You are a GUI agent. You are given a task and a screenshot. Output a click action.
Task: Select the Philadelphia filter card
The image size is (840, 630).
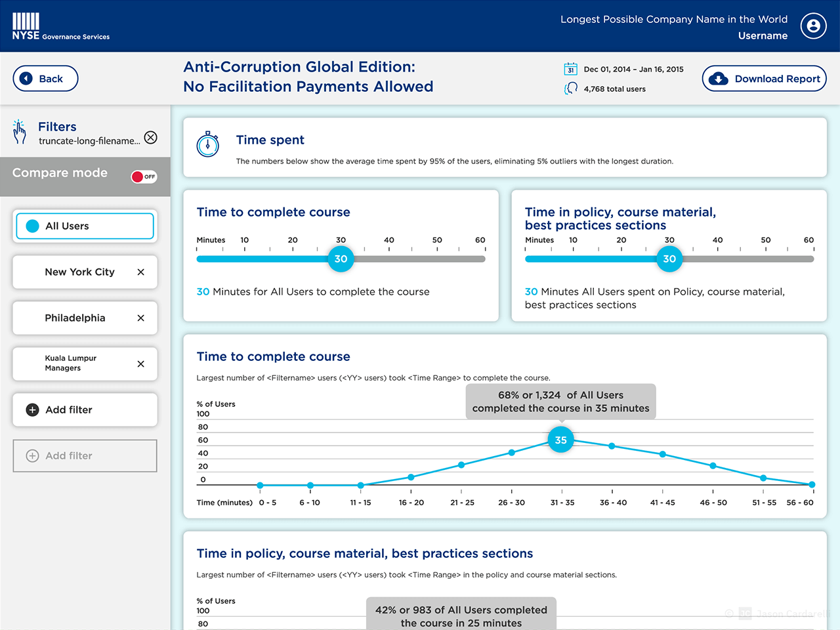pos(75,318)
